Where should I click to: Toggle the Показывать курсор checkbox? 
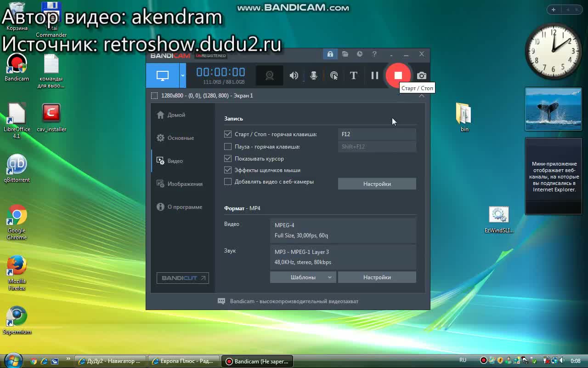(x=228, y=159)
